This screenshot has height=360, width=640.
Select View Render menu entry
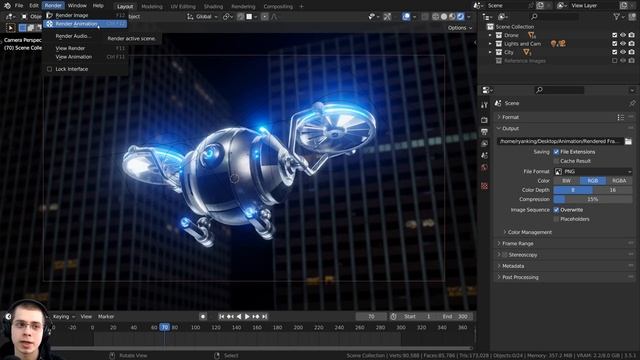(85, 48)
